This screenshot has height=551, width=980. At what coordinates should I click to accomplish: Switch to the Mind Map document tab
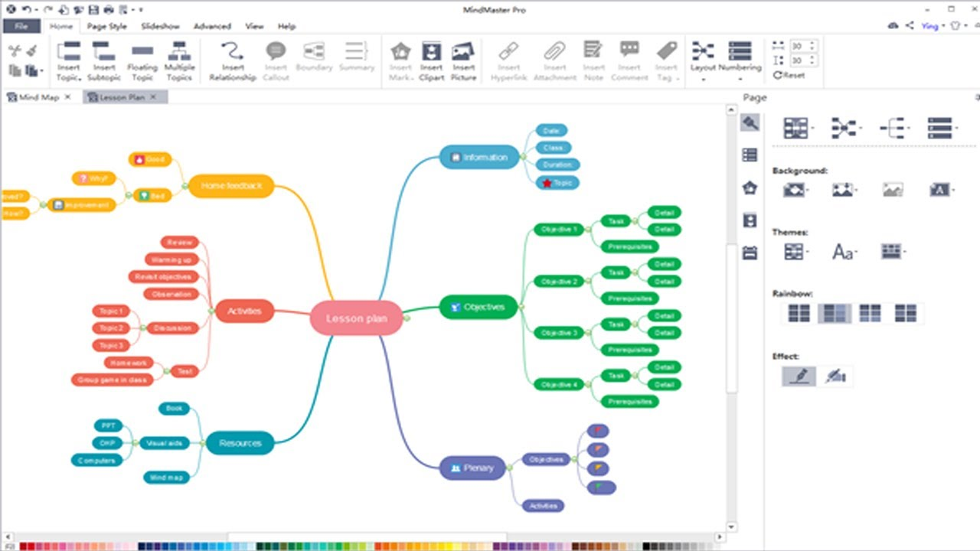[38, 97]
